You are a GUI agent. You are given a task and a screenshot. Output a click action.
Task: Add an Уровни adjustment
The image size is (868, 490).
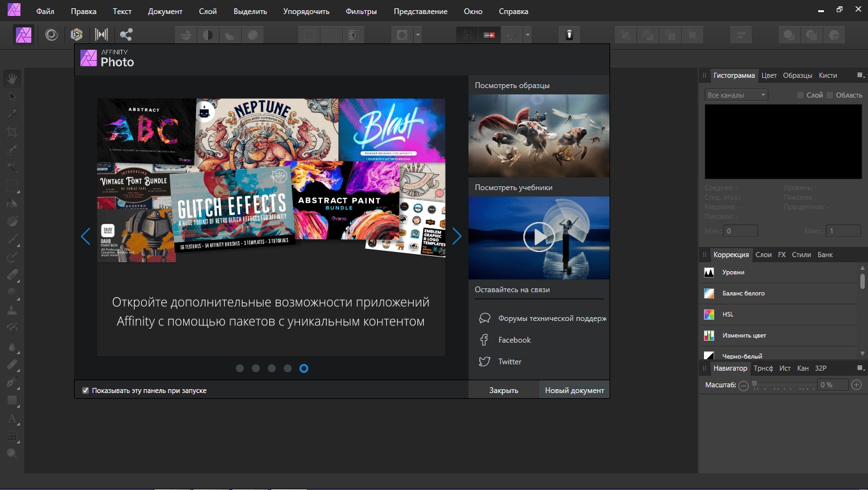click(x=778, y=272)
